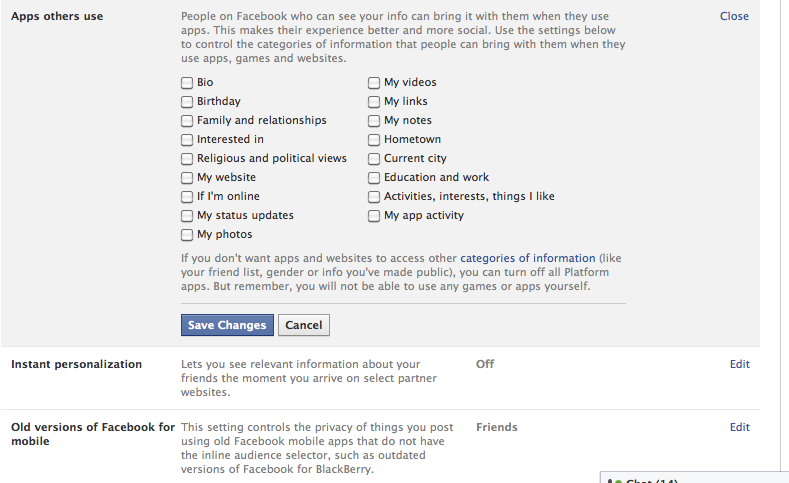The image size is (789, 483).
Task: Edit Old versions of Facebook for mobile
Action: (740, 427)
